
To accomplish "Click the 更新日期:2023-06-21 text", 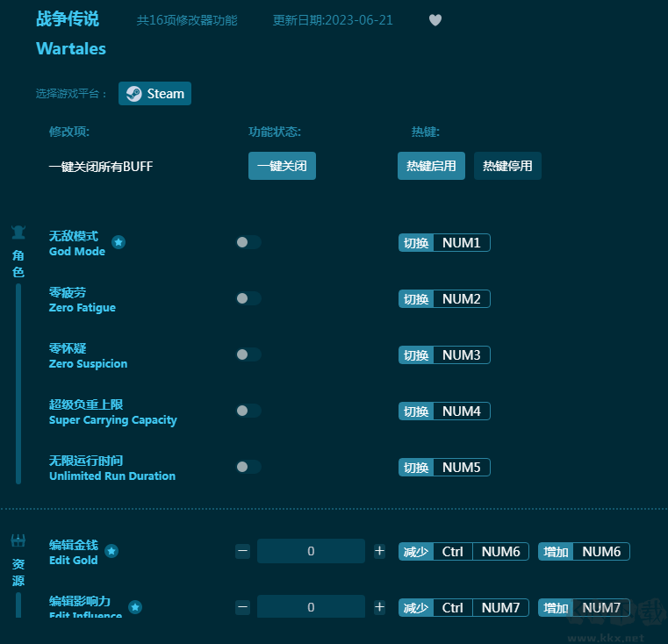I will (x=333, y=20).
